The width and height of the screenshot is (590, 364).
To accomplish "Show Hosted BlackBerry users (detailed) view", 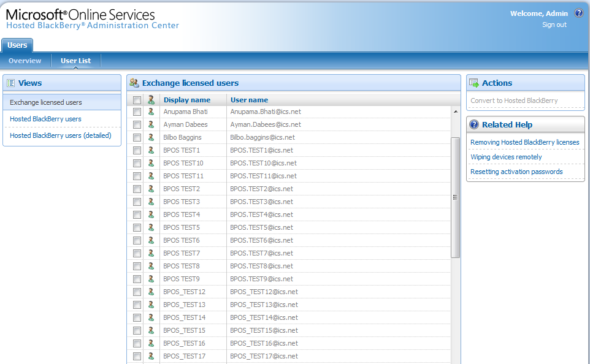I will point(61,135).
